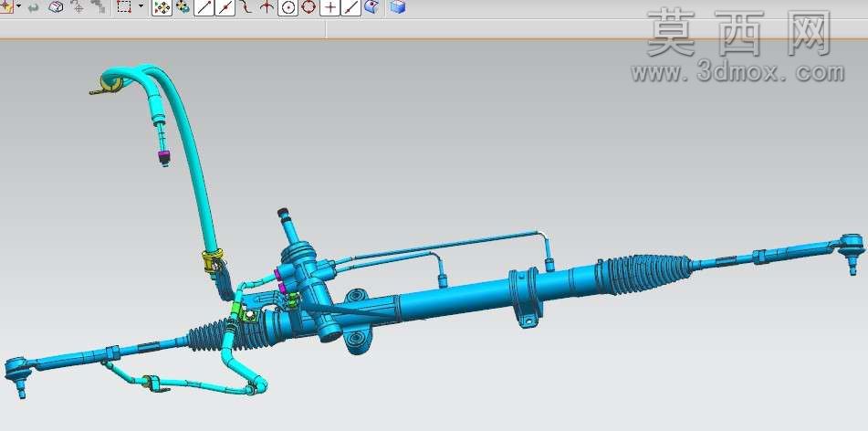Toggle the Existing Point plus icon
The height and width of the screenshot is (431, 868).
click(329, 7)
